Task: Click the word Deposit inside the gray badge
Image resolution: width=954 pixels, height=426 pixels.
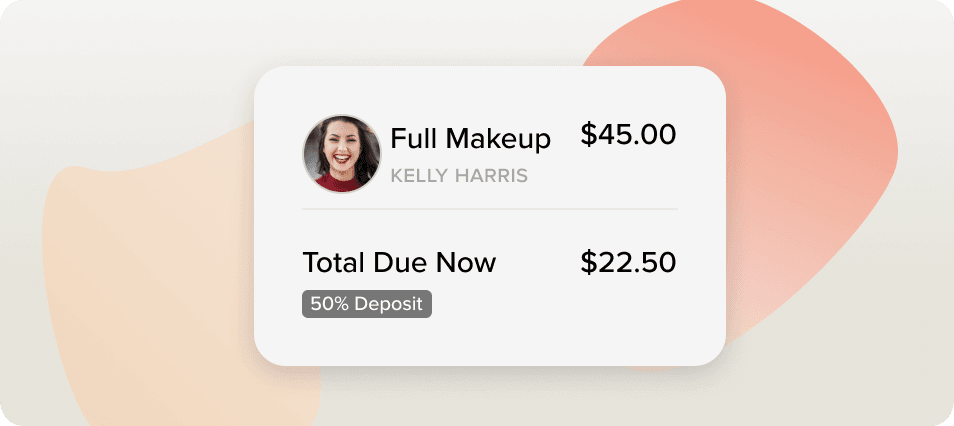Action: pyautogui.click(x=388, y=304)
